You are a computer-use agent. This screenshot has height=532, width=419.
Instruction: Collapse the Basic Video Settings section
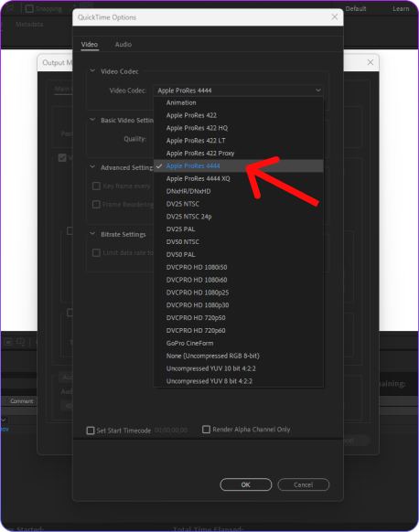92,120
